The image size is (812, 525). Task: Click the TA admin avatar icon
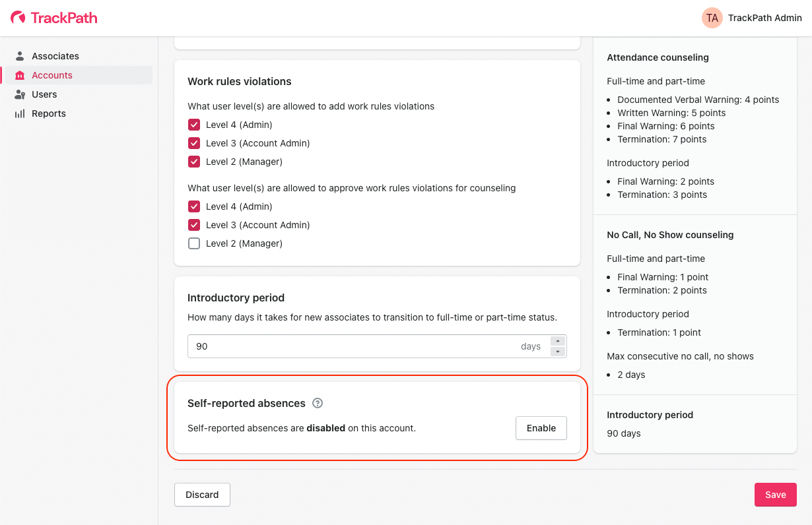(x=712, y=18)
